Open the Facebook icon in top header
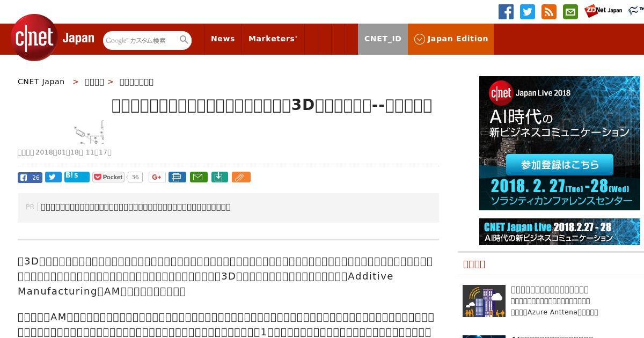This screenshot has width=644, height=338. click(506, 12)
